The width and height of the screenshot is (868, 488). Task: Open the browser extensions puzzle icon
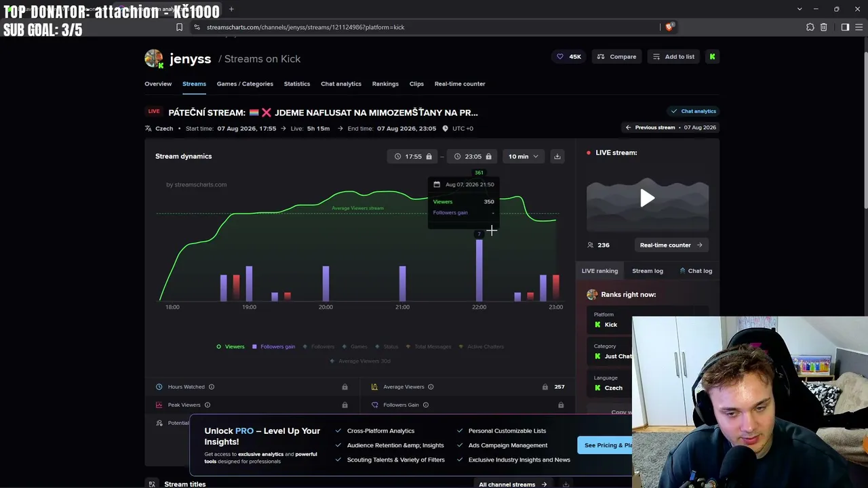point(810,27)
